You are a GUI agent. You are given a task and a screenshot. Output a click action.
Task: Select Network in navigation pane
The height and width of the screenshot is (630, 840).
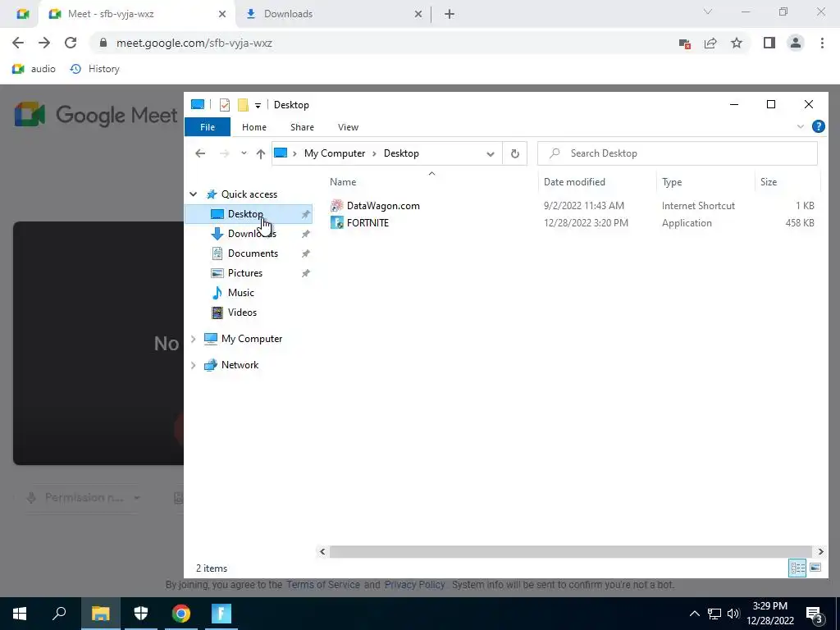[240, 365]
